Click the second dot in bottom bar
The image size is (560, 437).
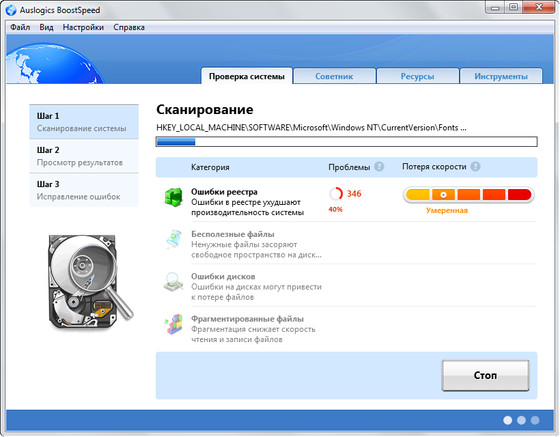pyautogui.click(x=521, y=420)
